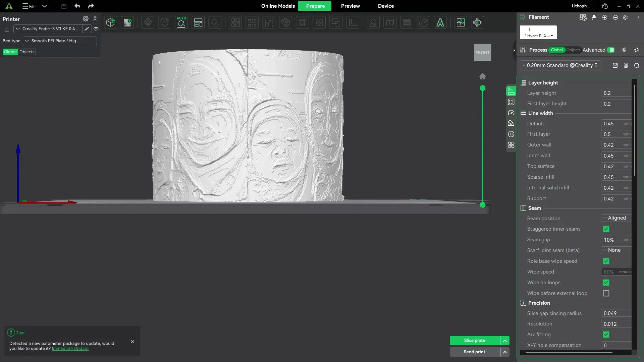Open the Device tab

coord(386,6)
